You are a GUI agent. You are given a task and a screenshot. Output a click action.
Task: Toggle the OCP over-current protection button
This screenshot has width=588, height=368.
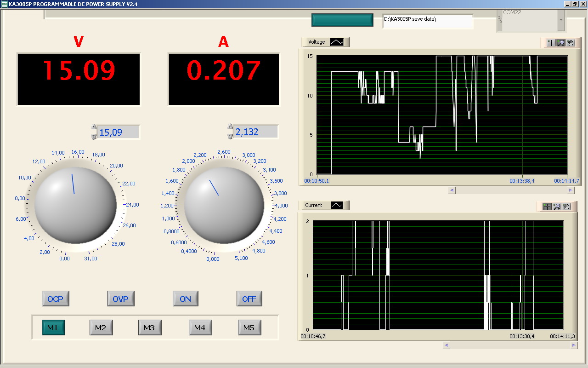click(x=55, y=299)
